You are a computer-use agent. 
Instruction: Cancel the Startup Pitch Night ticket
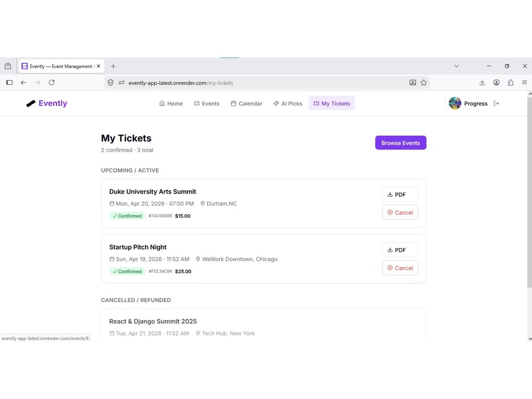400,268
